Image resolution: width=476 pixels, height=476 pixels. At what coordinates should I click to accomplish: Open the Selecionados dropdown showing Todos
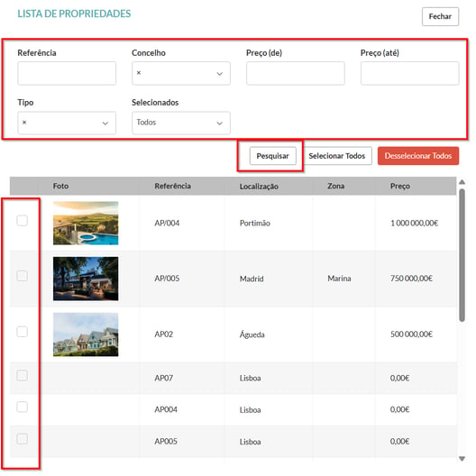click(x=181, y=123)
